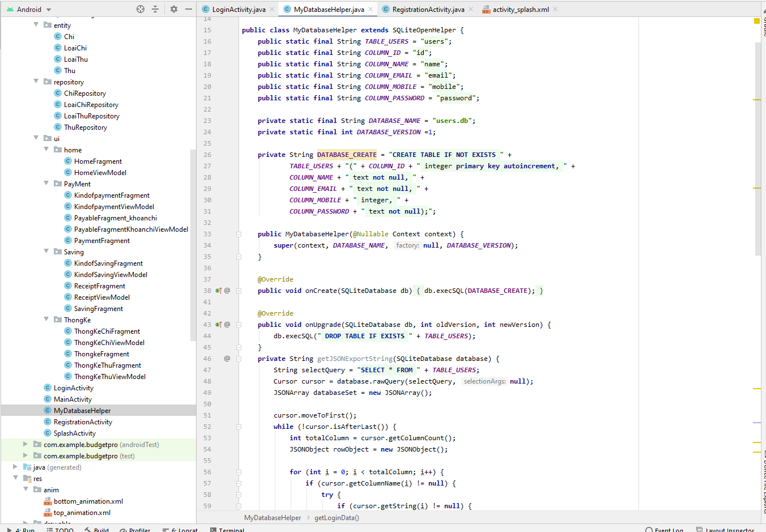This screenshot has width=766, height=532.
Task: Open HomeViewModel in the project tree
Action: 100,172
